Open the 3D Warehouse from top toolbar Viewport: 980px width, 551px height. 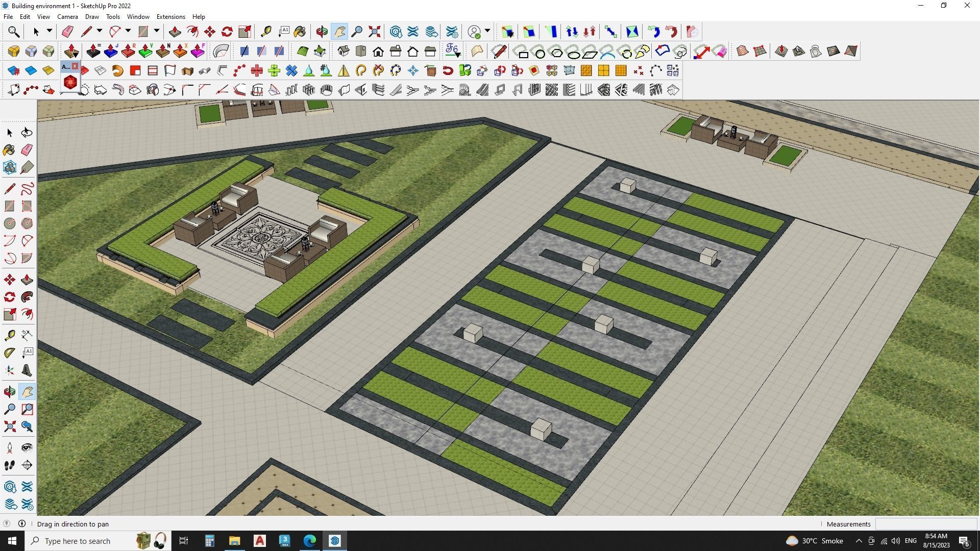tap(396, 32)
